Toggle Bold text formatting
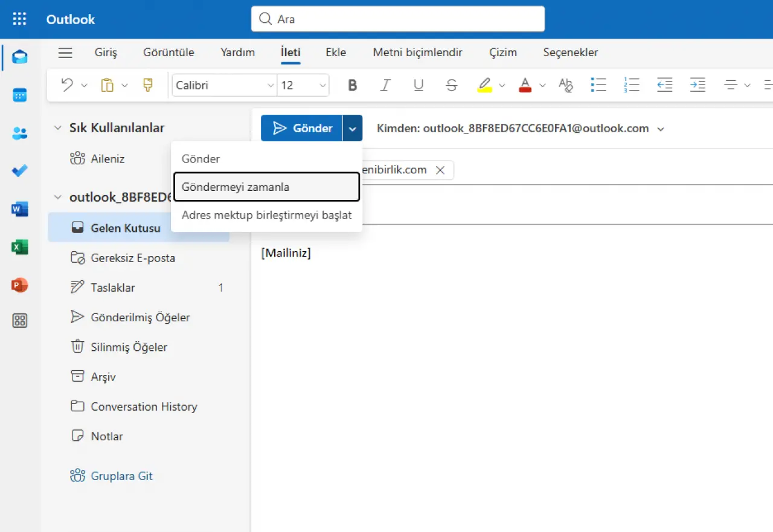This screenshot has width=773, height=532. tap(353, 86)
